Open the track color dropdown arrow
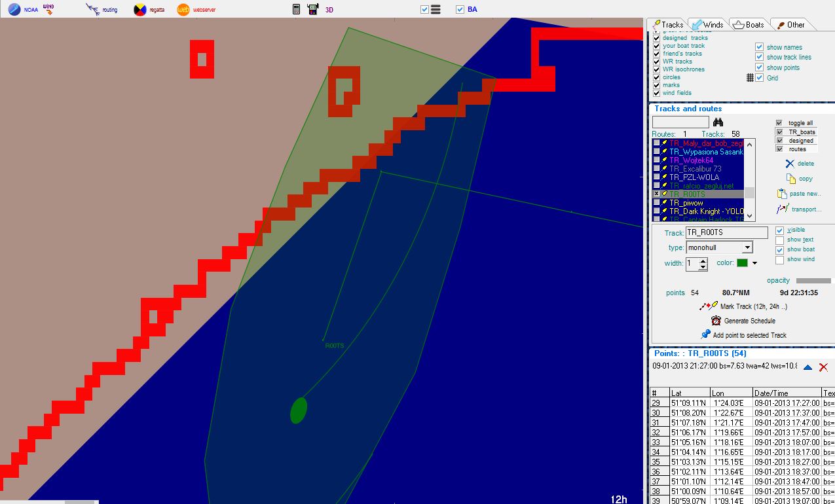Image resolution: width=835 pixels, height=504 pixels. point(754,263)
